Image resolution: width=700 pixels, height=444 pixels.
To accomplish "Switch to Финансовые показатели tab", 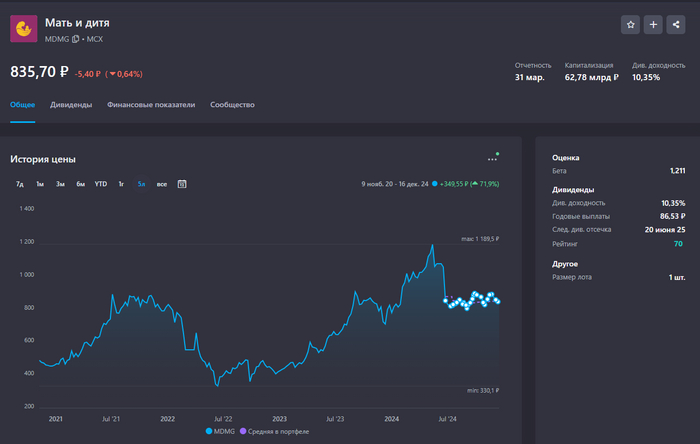I will coord(151,104).
